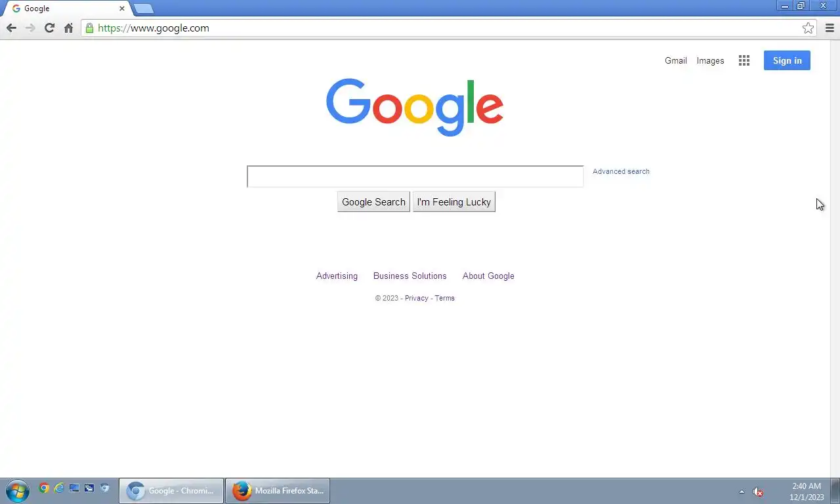Go back with the browser back arrow
Viewport: 840px width, 504px height.
click(11, 28)
